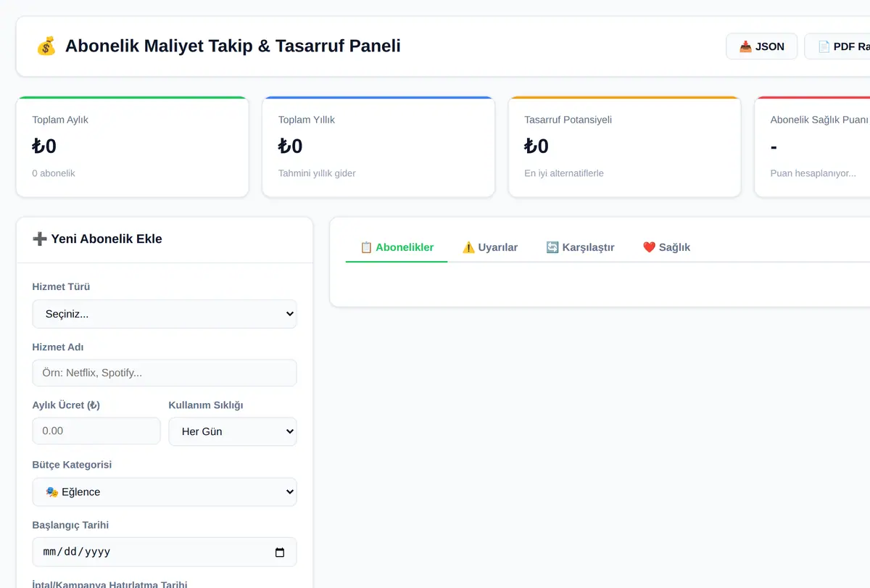
Task: Select the Karşılaştır tab
Action: 580,247
